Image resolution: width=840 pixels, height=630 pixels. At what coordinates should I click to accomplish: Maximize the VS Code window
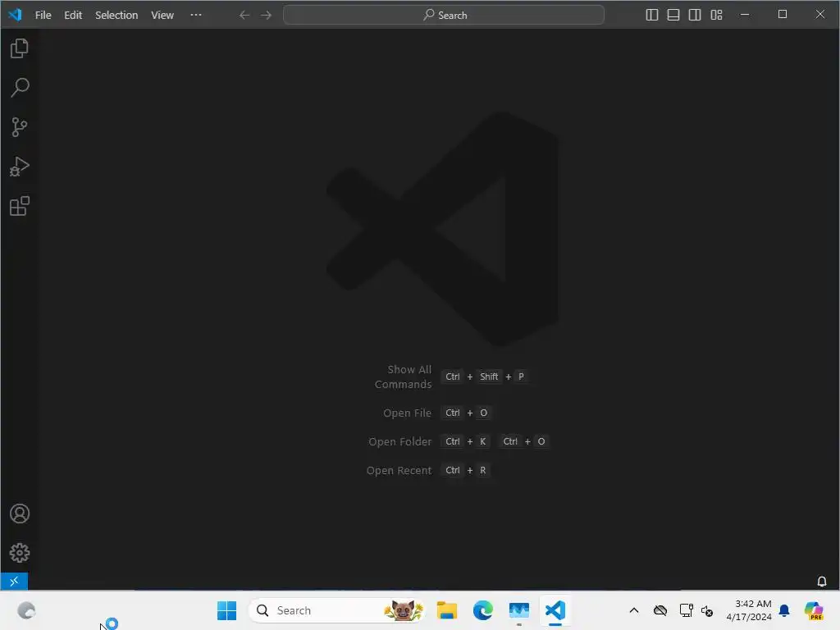click(x=783, y=15)
